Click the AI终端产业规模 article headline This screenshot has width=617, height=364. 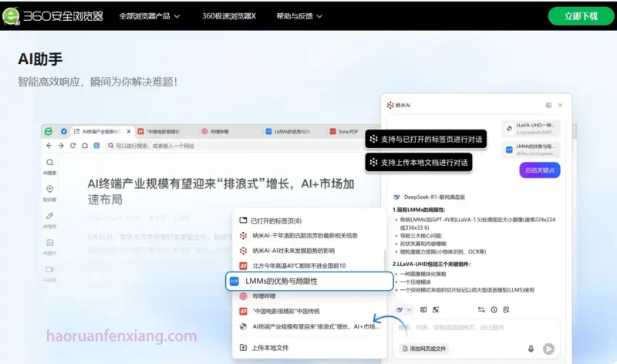221,192
